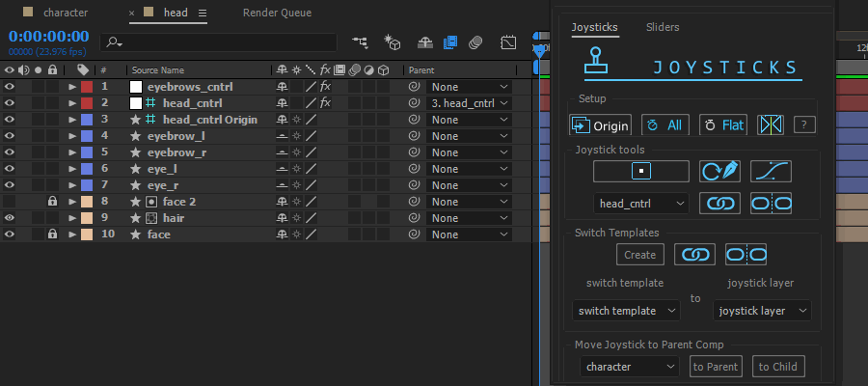
Task: Click the chain-link bind icon beside head_cntrl
Action: tap(719, 204)
